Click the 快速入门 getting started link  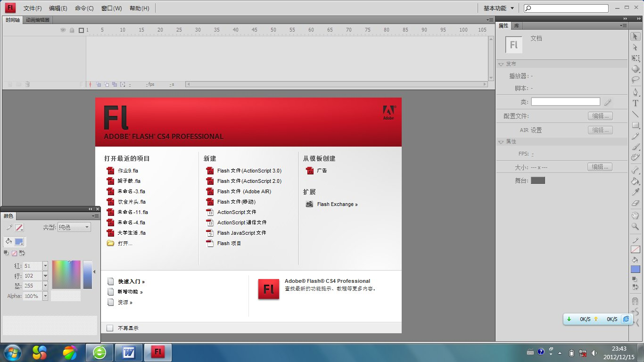point(131,281)
